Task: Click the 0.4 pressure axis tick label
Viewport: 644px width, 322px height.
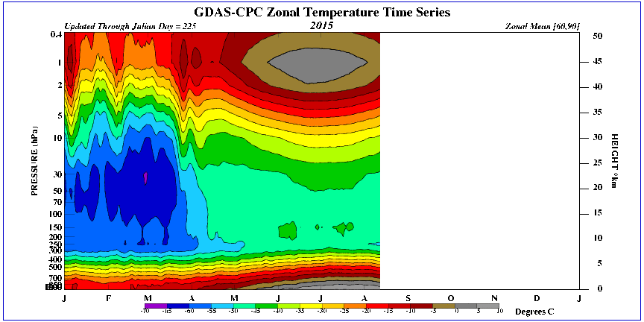Action: 57,35
